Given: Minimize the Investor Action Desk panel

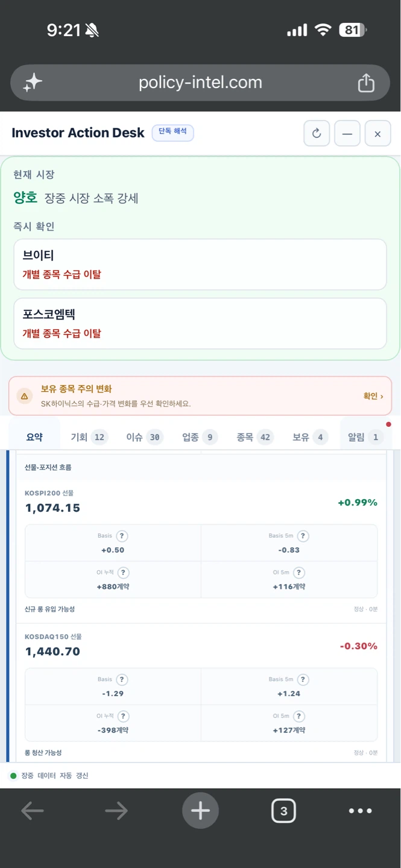Looking at the screenshot, I should click(x=347, y=134).
